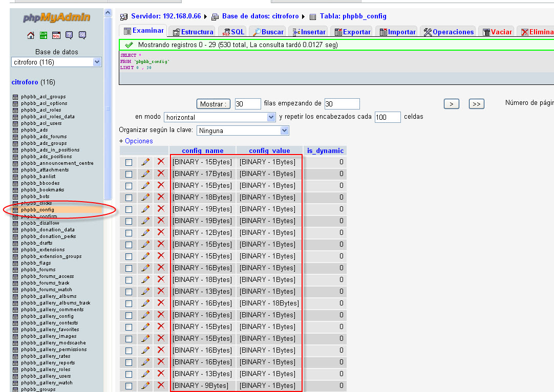Open the Exportar tab

352,32
